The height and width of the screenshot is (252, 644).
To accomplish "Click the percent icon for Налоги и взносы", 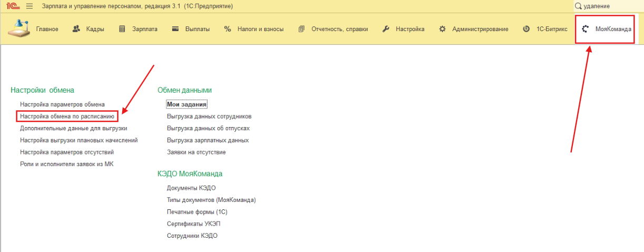I will (227, 29).
